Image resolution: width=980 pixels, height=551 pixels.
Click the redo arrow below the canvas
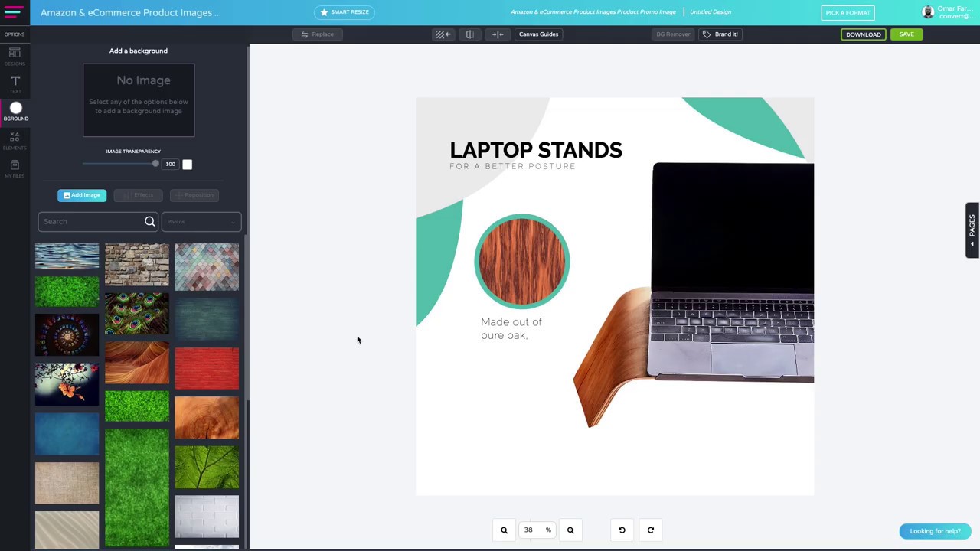click(650, 530)
